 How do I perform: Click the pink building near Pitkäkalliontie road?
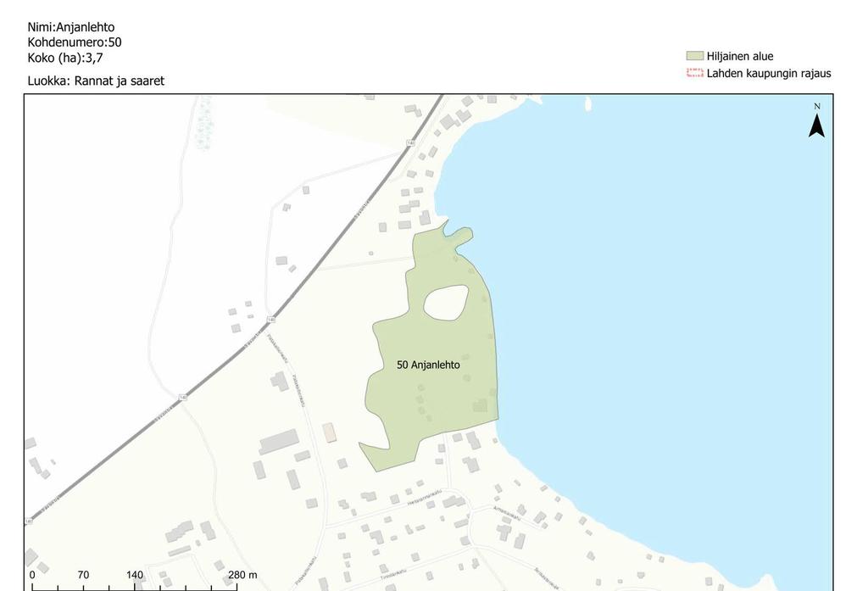coord(330,432)
